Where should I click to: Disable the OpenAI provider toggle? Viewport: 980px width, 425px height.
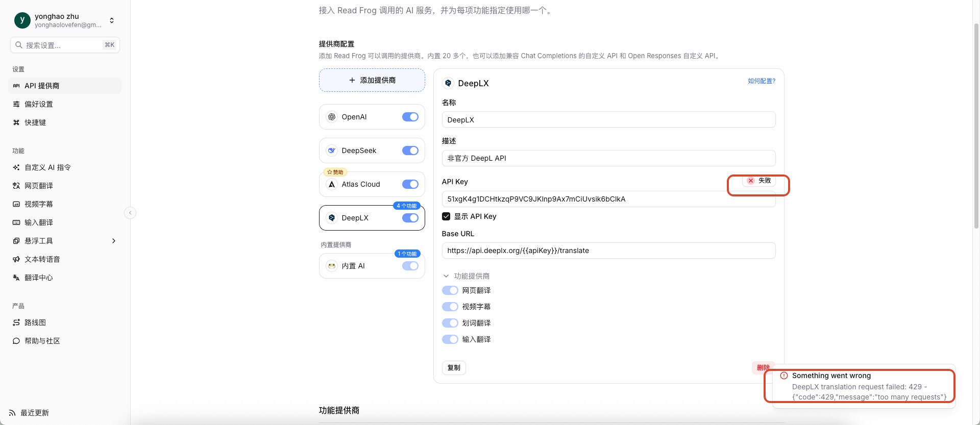click(x=410, y=117)
